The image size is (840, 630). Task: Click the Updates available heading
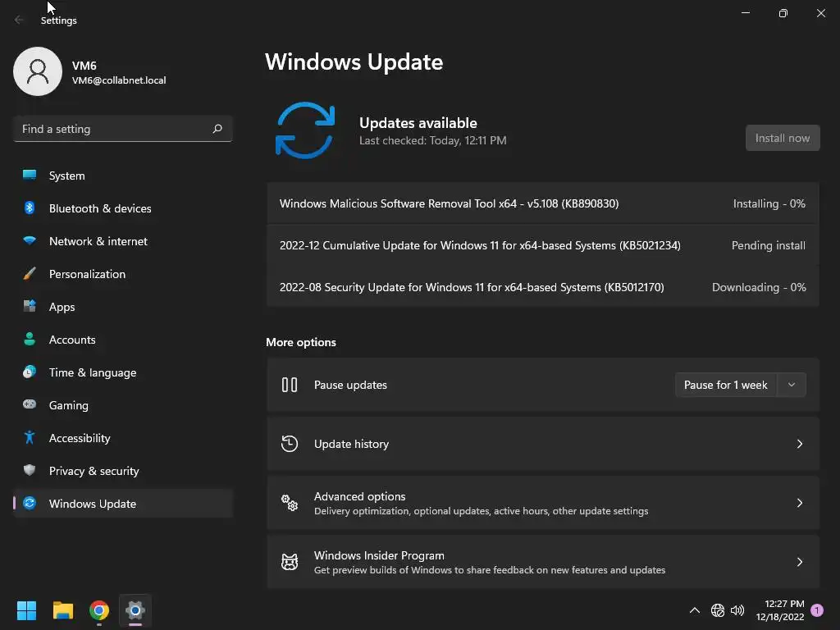(418, 123)
